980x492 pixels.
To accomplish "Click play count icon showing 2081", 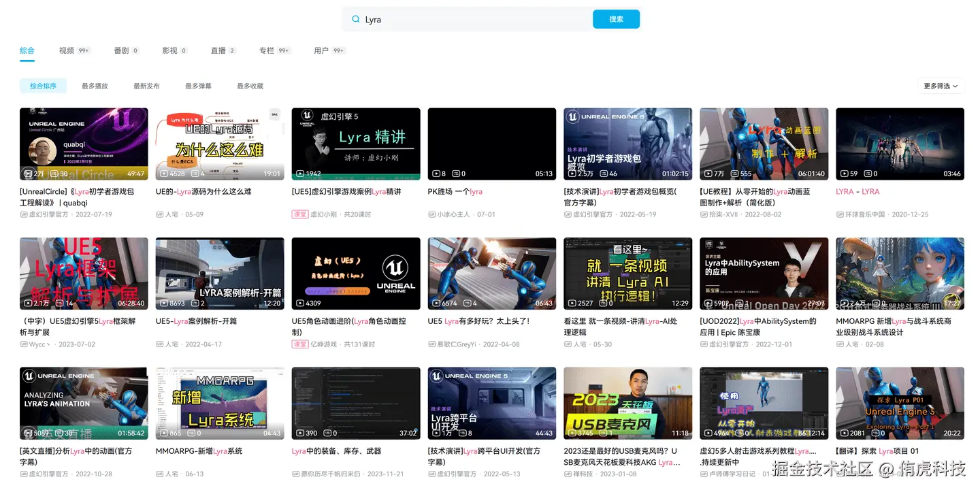I will click(x=845, y=433).
